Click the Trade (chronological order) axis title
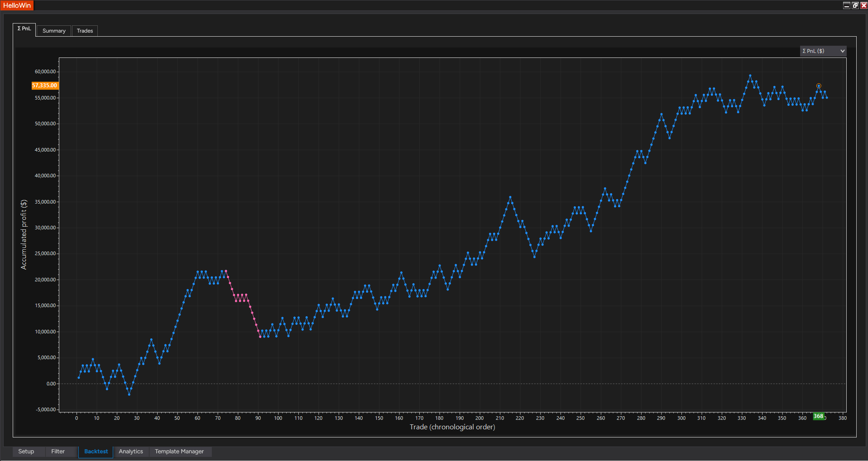Image resolution: width=868 pixels, height=461 pixels. [x=452, y=427]
